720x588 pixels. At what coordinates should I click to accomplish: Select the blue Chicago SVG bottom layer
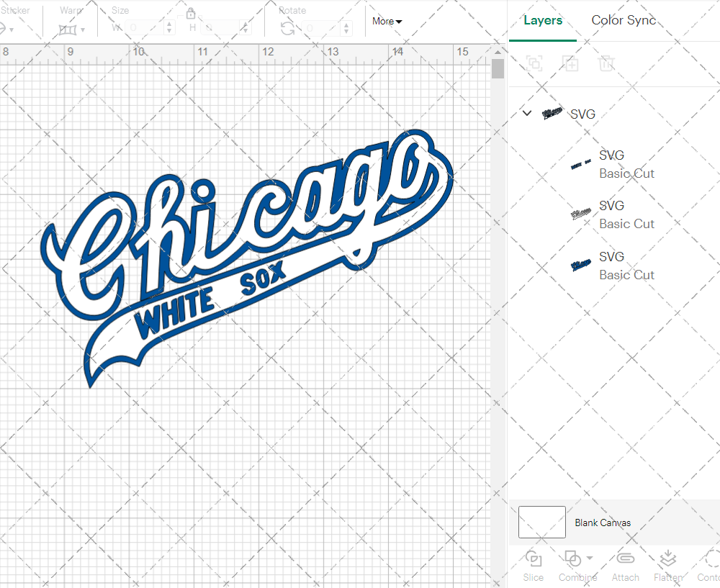[x=613, y=266]
